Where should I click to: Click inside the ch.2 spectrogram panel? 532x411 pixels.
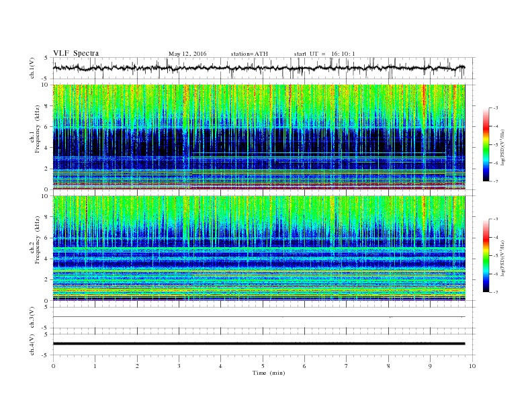(259, 248)
